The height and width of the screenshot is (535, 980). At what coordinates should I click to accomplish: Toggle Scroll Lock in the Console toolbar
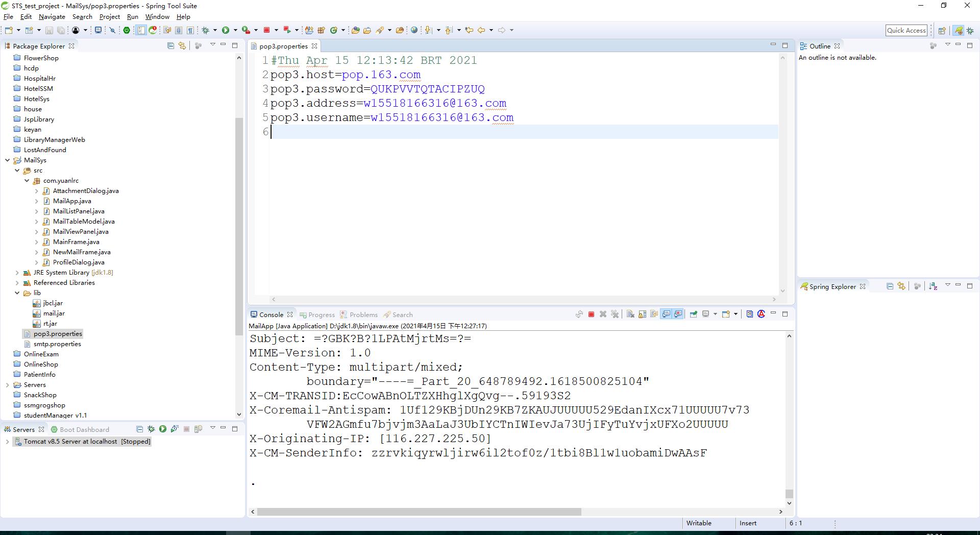click(x=642, y=314)
